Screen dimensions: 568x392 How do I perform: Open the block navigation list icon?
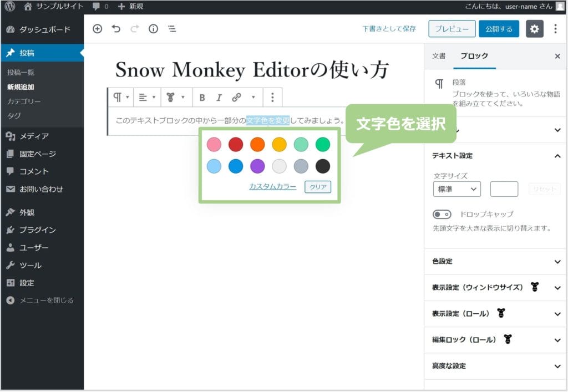click(x=172, y=29)
